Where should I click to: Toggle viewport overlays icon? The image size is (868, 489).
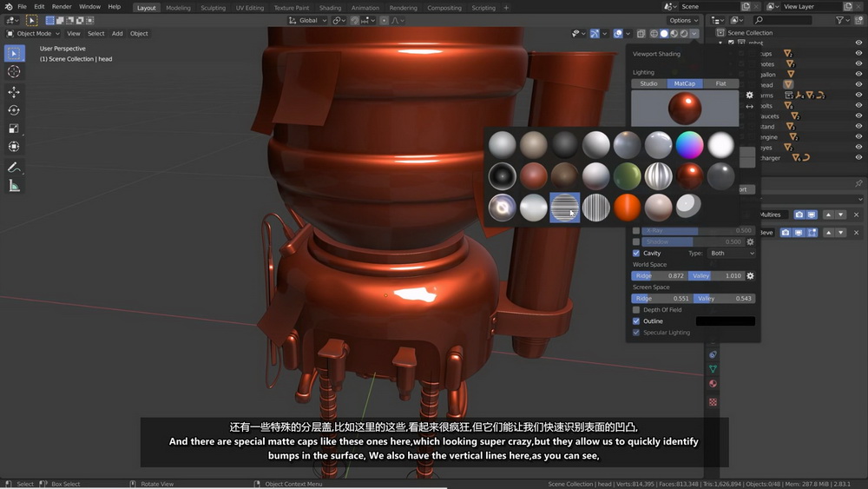[x=618, y=34]
